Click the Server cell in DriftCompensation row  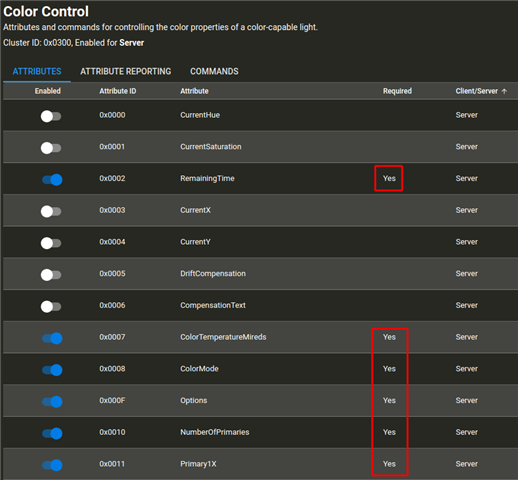click(x=467, y=273)
